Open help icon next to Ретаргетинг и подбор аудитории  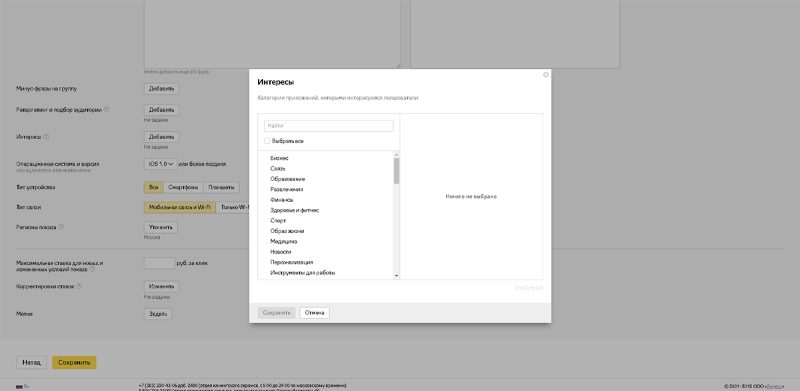click(x=107, y=109)
